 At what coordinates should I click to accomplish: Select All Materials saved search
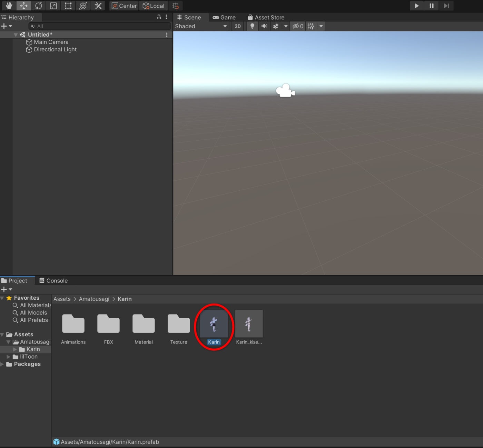tap(32, 305)
